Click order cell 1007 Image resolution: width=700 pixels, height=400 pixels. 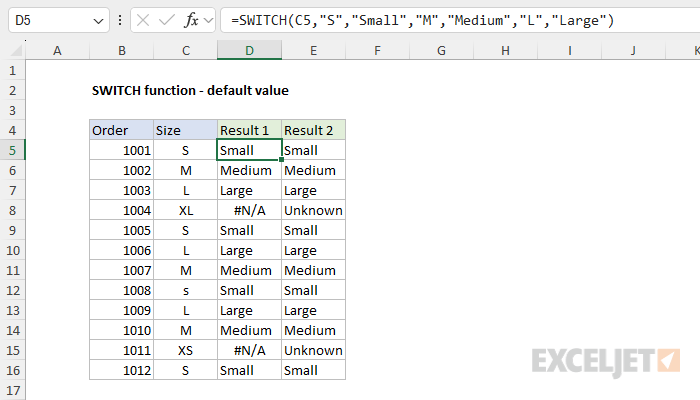coord(121,270)
